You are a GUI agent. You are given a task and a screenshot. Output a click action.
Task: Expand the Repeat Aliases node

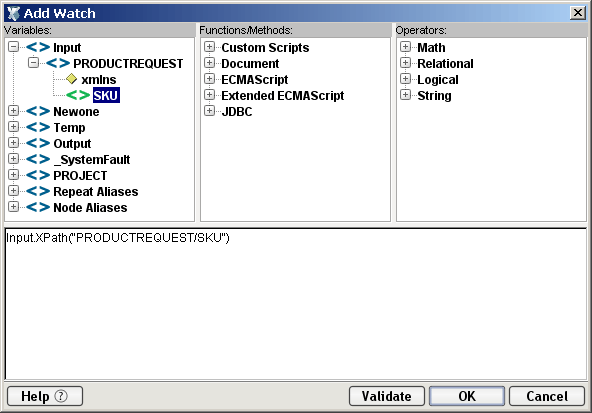tap(14, 191)
